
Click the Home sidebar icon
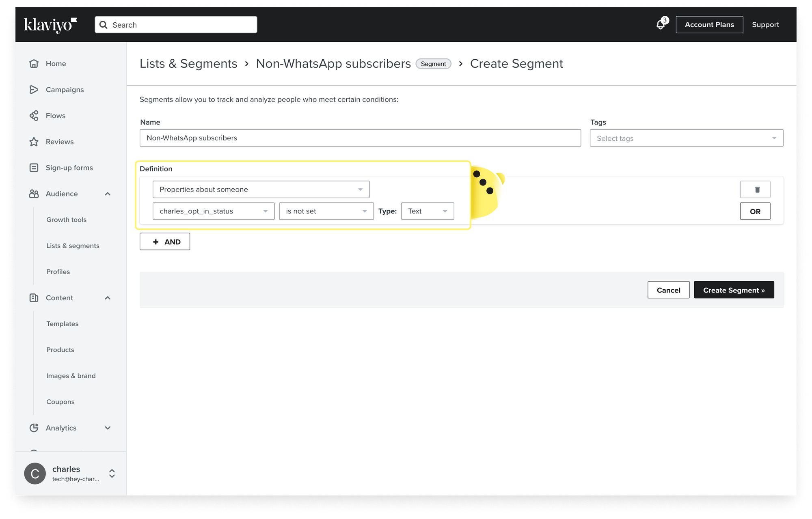35,63
